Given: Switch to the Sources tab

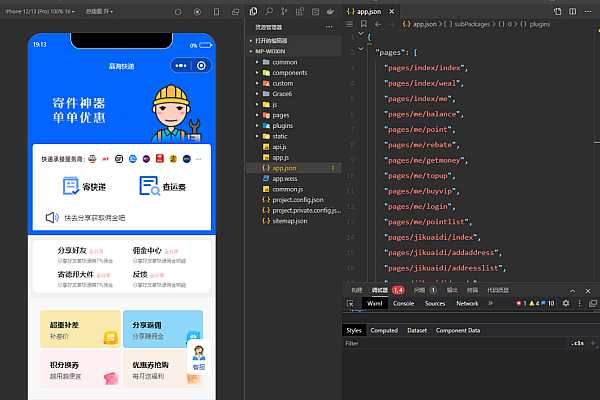Looking at the screenshot, I should 435,303.
